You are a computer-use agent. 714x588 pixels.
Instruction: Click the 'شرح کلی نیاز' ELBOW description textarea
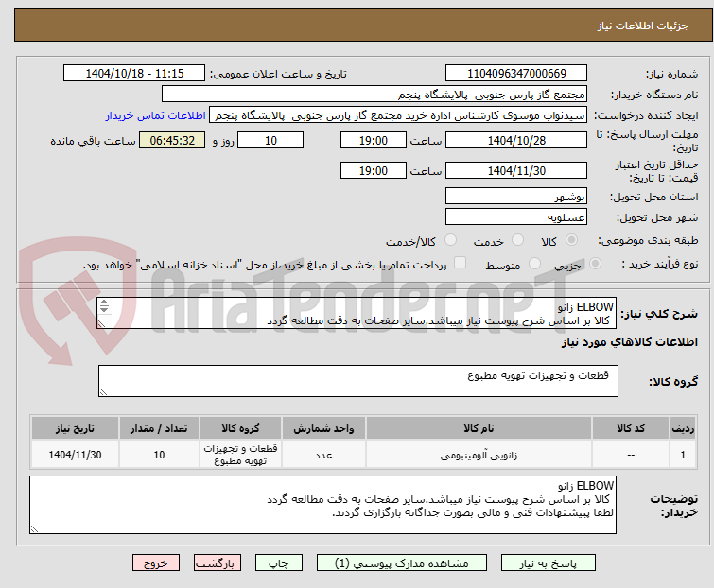pos(357,313)
